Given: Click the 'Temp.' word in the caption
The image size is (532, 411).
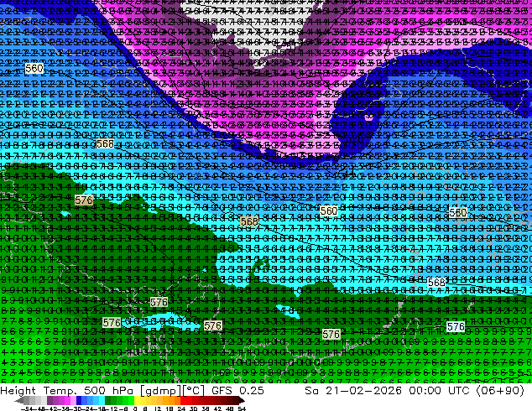Looking at the screenshot, I should point(60,390).
